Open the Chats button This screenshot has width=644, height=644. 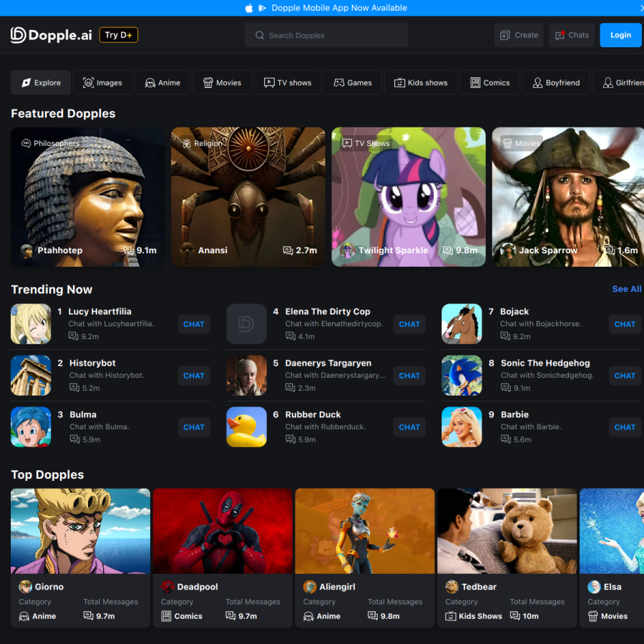[572, 35]
